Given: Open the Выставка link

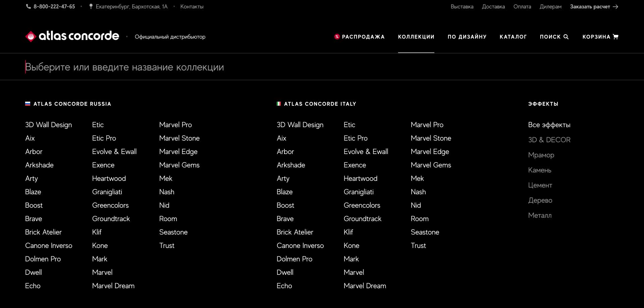Looking at the screenshot, I should [462, 7].
